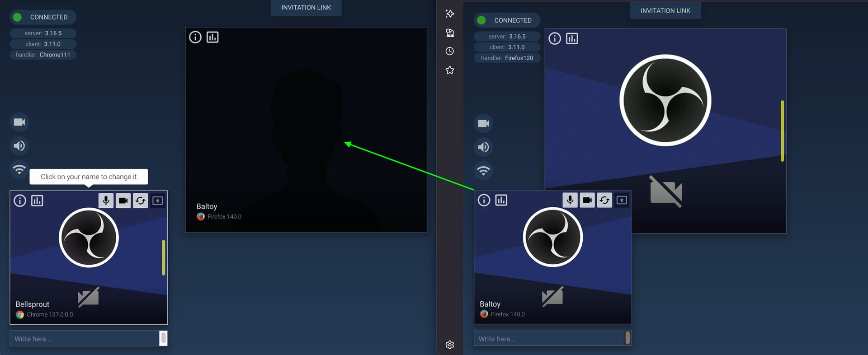868x355 pixels.
Task: Click the left window's INVITATION LINK button
Action: (x=306, y=8)
